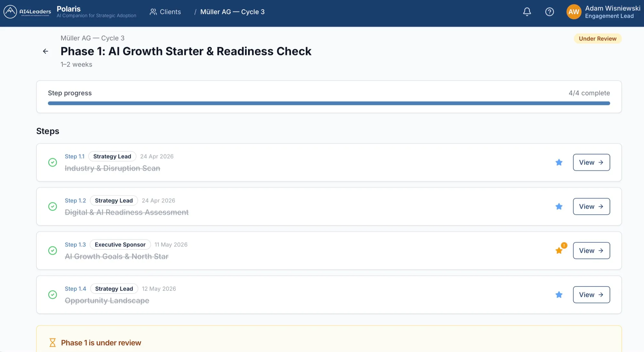
Task: Click the Under Review status badge
Action: [x=597, y=39]
